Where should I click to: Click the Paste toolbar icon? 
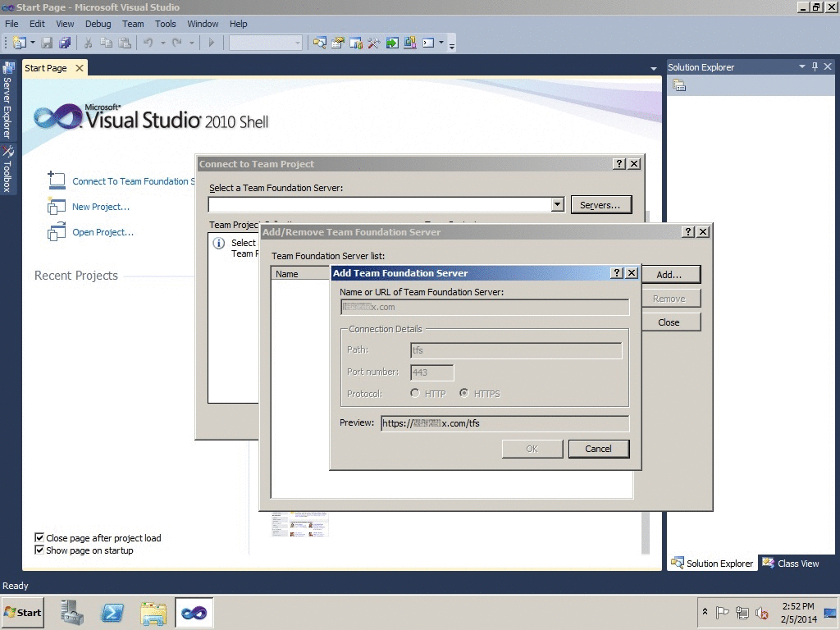point(125,43)
